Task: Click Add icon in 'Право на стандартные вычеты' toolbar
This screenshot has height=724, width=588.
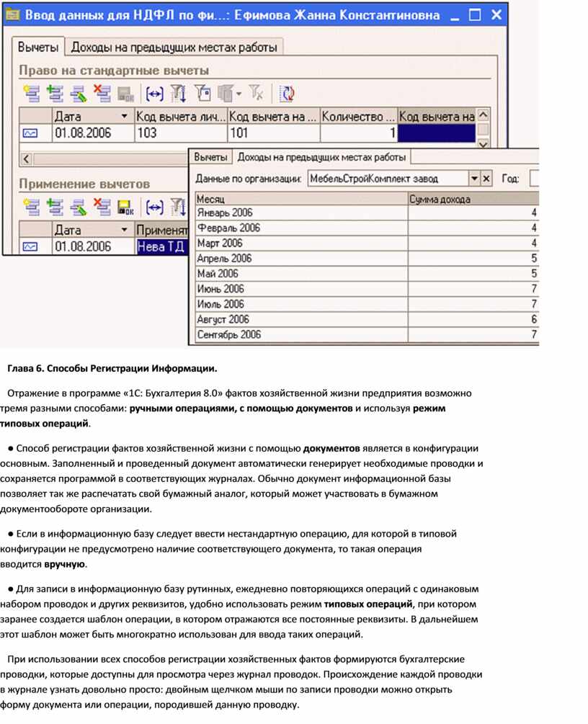Action: [32, 94]
